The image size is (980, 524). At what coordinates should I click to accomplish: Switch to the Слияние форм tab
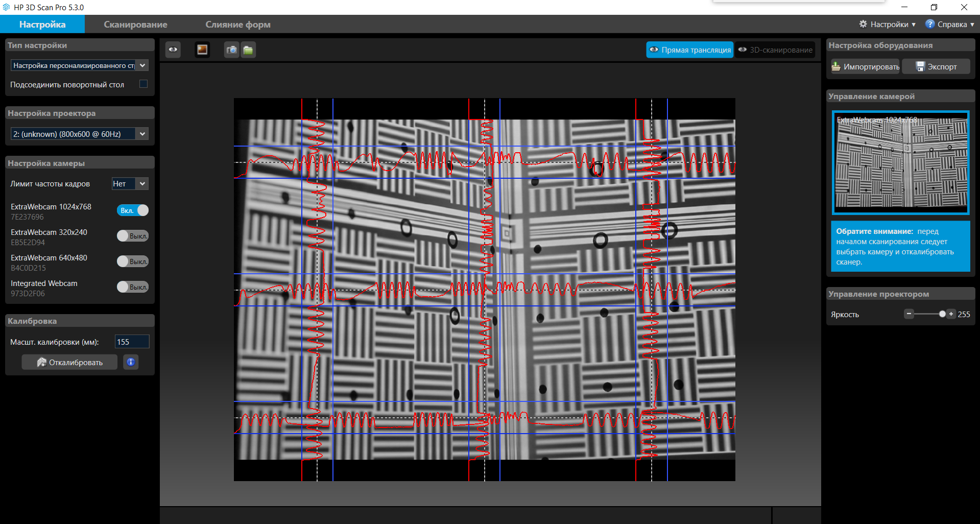238,25
